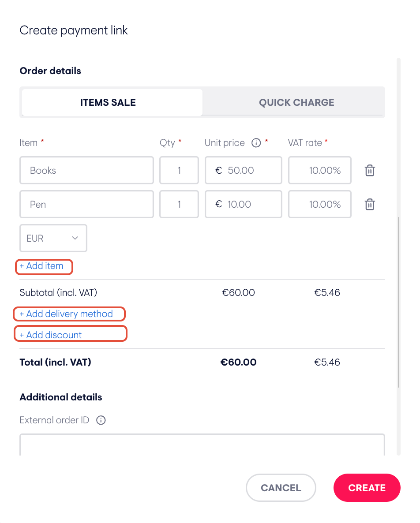Edit the Pen row VAT rate field
Screen dimensions: 420x523
pos(320,204)
